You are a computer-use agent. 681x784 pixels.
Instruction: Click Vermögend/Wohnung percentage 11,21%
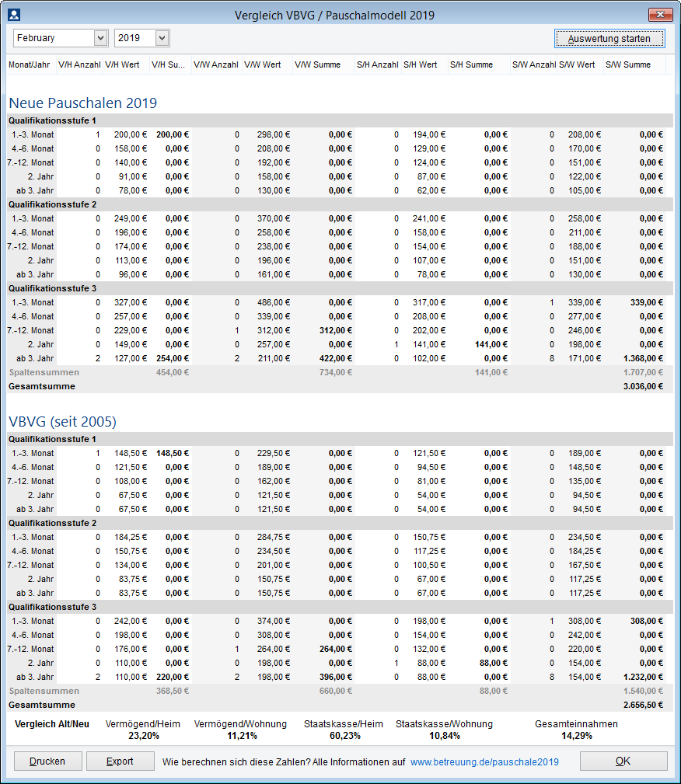pyautogui.click(x=242, y=736)
